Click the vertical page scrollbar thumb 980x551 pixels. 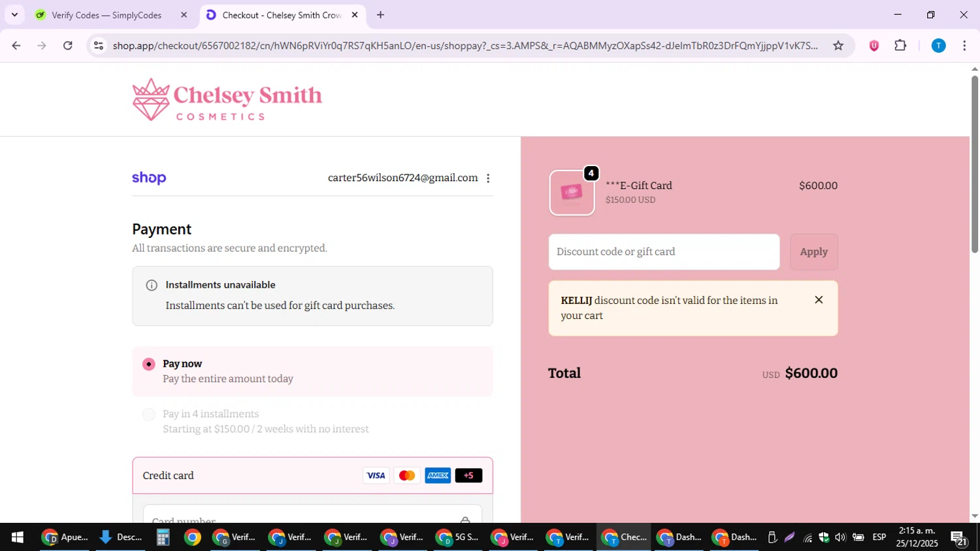coord(974,163)
